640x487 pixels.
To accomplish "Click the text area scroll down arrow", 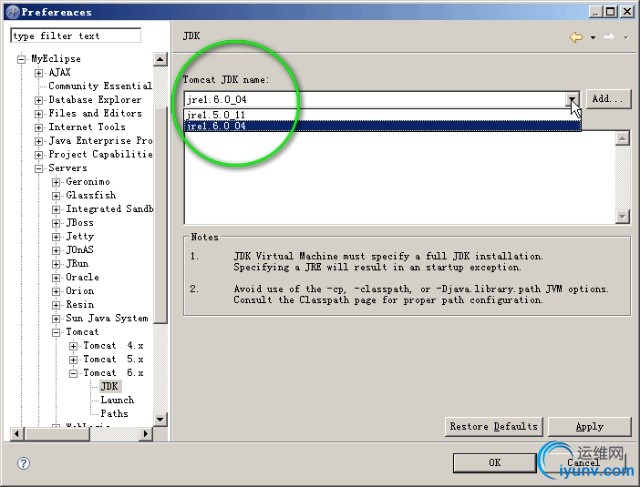I will click(x=622, y=216).
